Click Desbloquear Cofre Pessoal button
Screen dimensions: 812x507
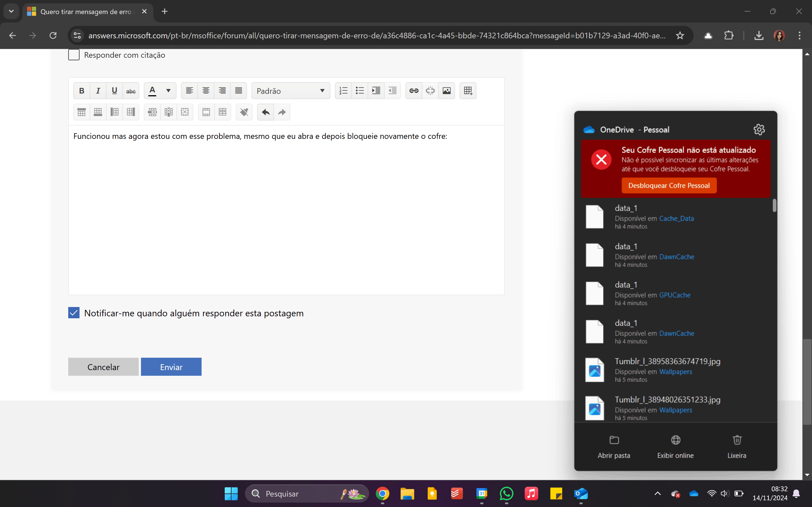[x=669, y=185]
